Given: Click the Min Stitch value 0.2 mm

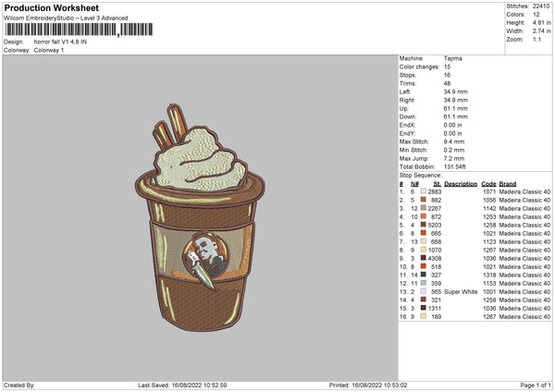Looking at the screenshot, I should tap(453, 150).
